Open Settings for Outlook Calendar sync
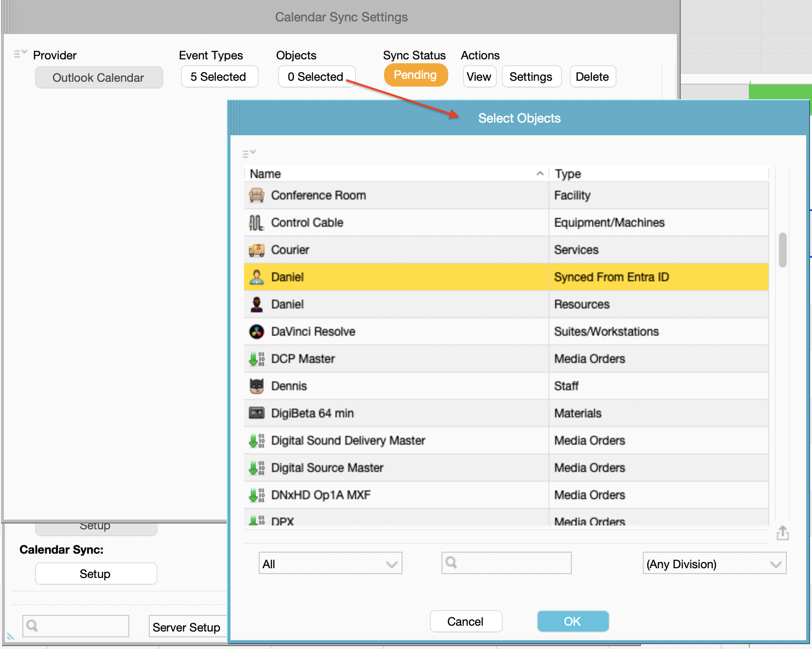Viewport: 812px width, 649px height. 531,76
